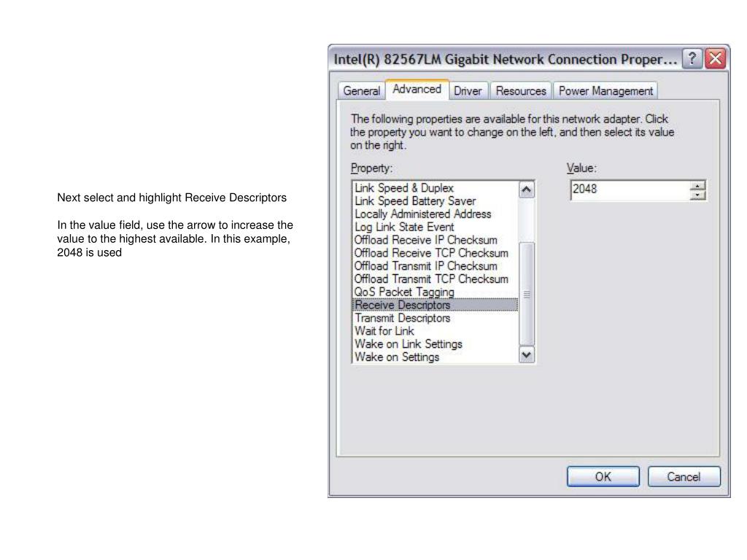Increase value with the spinner up arrow
The height and width of the screenshot is (560, 747).
click(x=697, y=186)
